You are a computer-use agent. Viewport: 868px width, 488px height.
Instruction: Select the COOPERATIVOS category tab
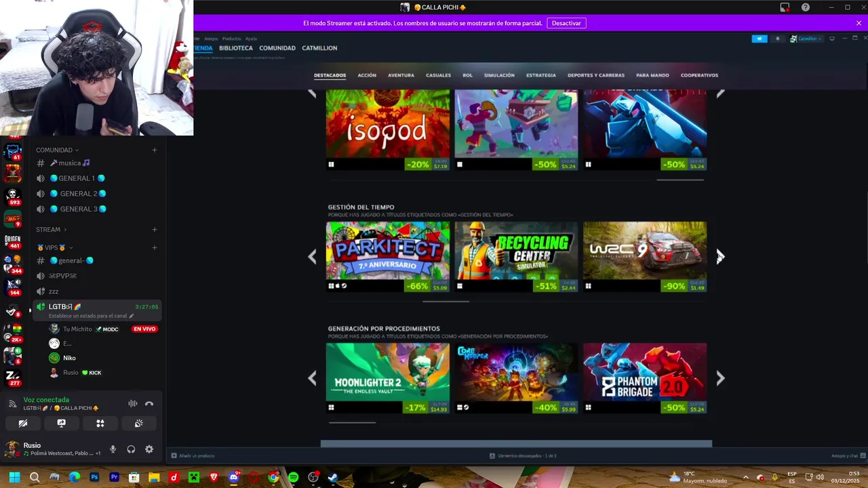click(x=699, y=75)
